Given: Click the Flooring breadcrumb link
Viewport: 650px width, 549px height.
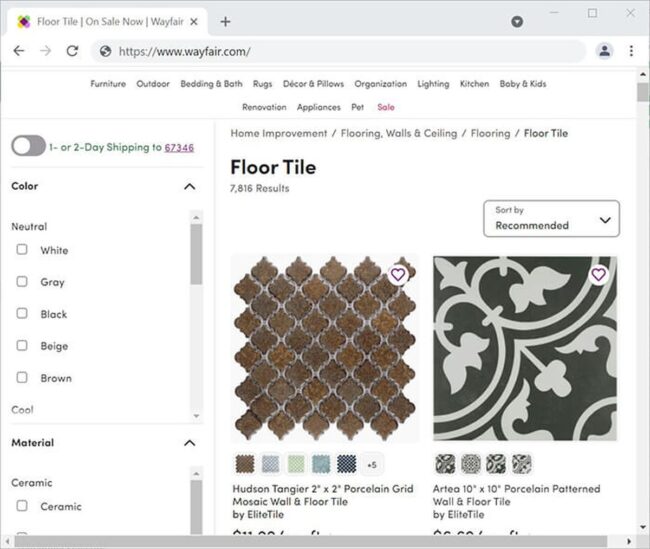Looking at the screenshot, I should pos(490,134).
